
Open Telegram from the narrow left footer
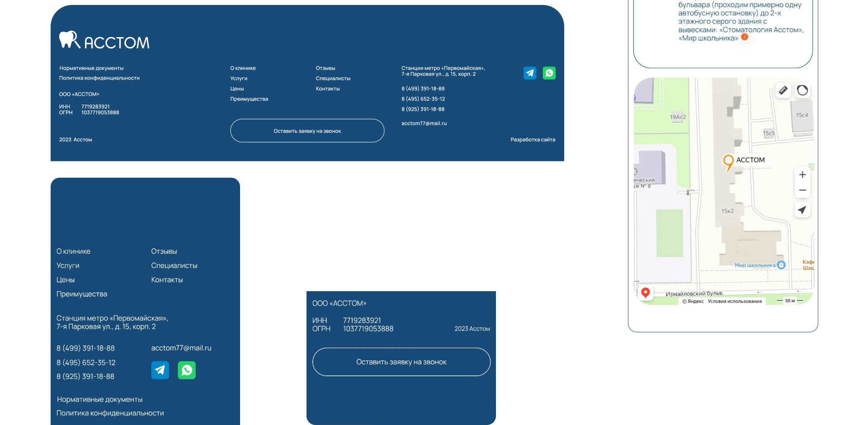[160, 370]
